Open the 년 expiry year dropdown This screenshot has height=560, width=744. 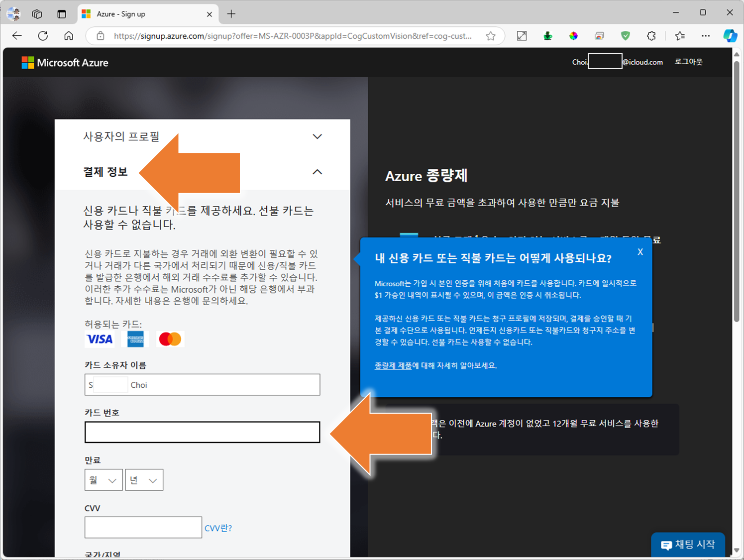[144, 480]
